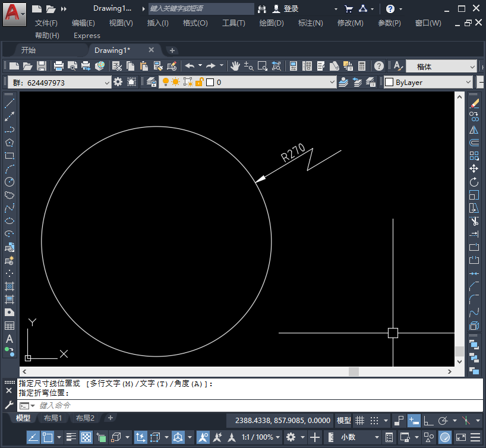Toggle hardware acceleration circle icon
The height and width of the screenshot is (448, 486).
445,437
